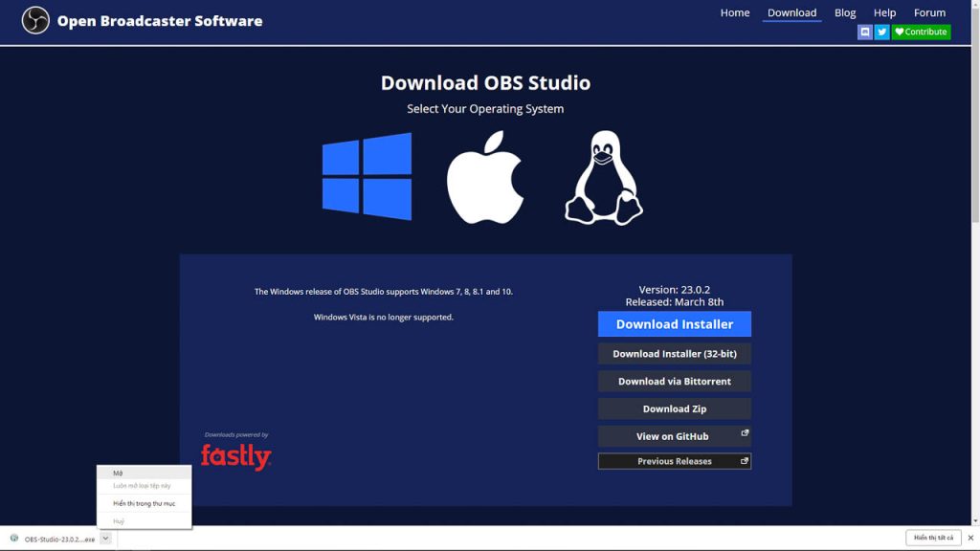Click the Previous Releases button

tap(675, 461)
